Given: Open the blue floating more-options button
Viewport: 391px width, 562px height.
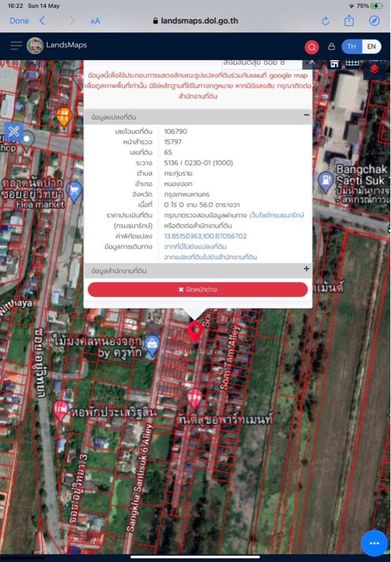Looking at the screenshot, I should (x=374, y=543).
